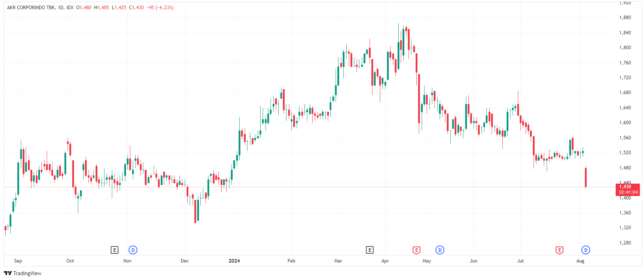644x277 pixels.
Task: Click the Aug label on the time axis
Action: (x=580, y=261)
